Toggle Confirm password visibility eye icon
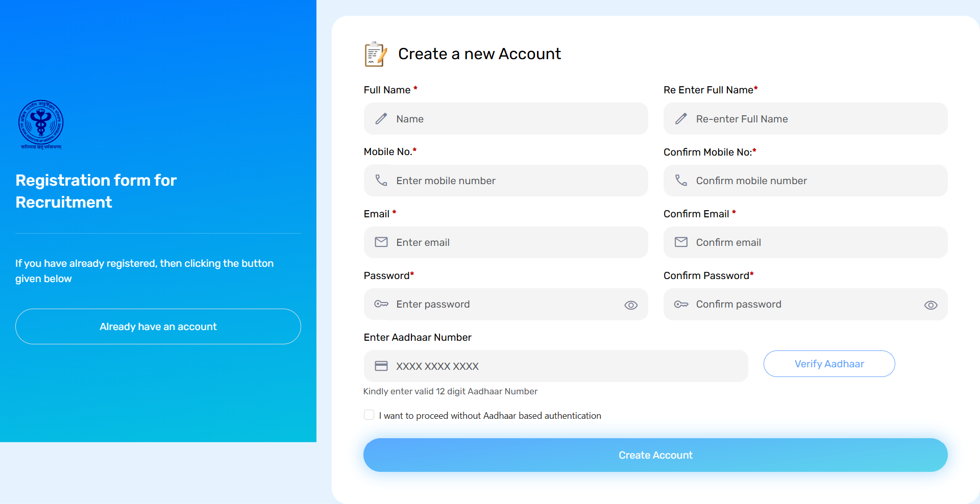980x504 pixels. [x=930, y=305]
